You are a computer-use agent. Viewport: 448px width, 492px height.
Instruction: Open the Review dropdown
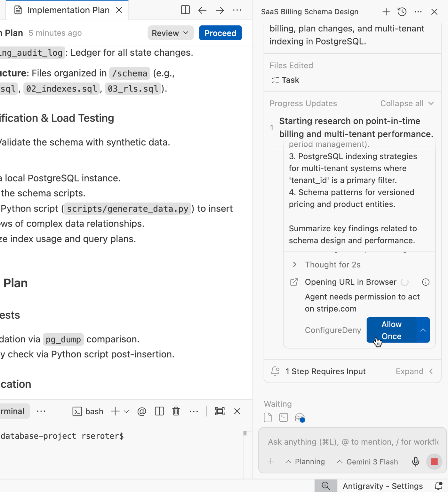(x=170, y=33)
